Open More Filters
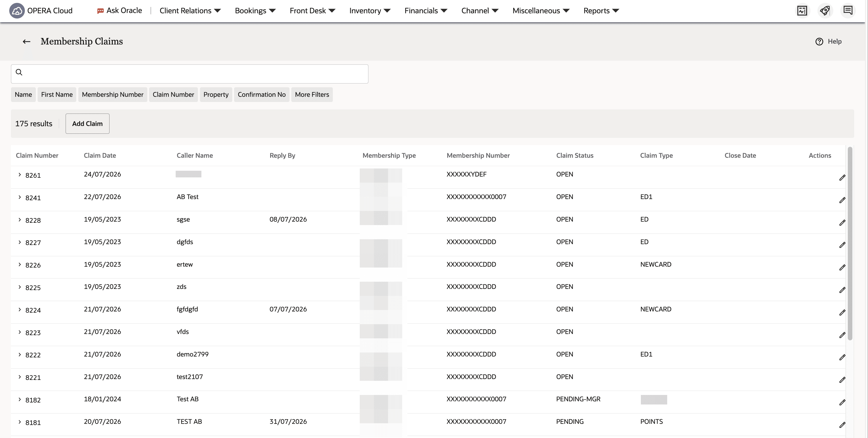Screen dimensions: 868x438 tap(312, 95)
